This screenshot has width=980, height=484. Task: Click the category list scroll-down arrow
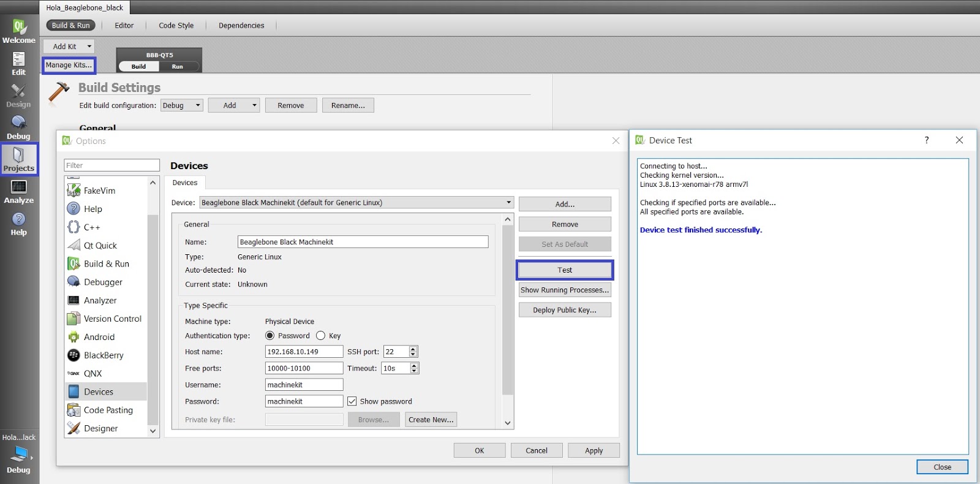pyautogui.click(x=153, y=431)
